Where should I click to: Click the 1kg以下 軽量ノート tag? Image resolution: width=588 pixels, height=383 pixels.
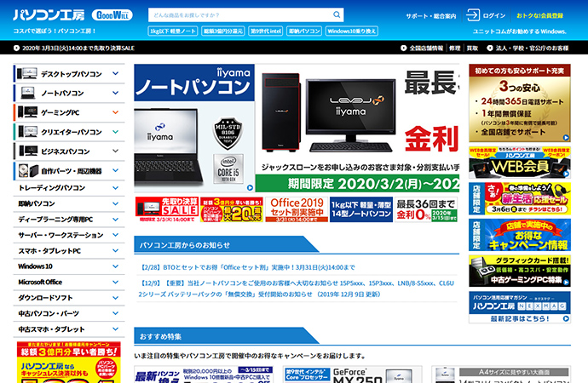pyautogui.click(x=173, y=31)
